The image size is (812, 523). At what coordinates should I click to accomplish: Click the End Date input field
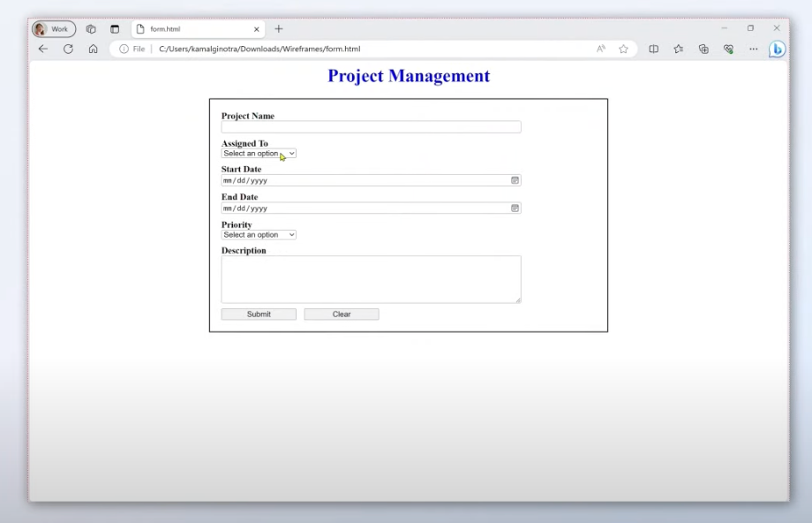point(372,208)
